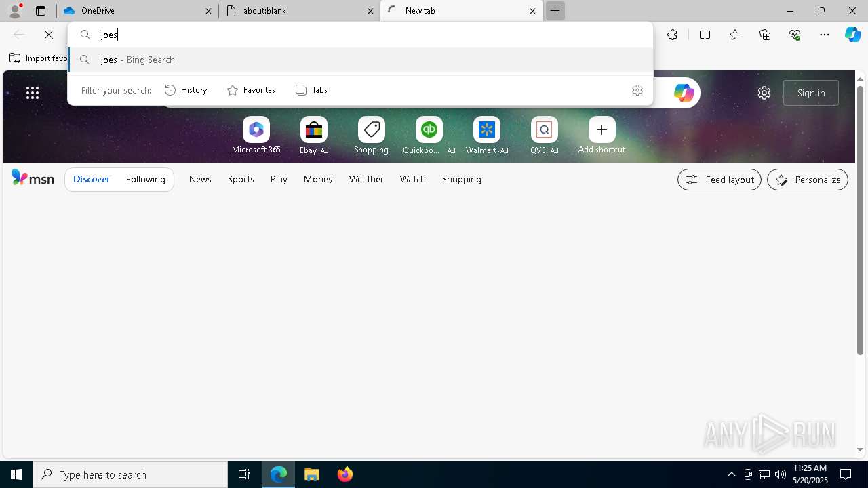This screenshot has height=488, width=868.
Task: Open the Quickbooks ad shortcut
Action: [x=429, y=136]
